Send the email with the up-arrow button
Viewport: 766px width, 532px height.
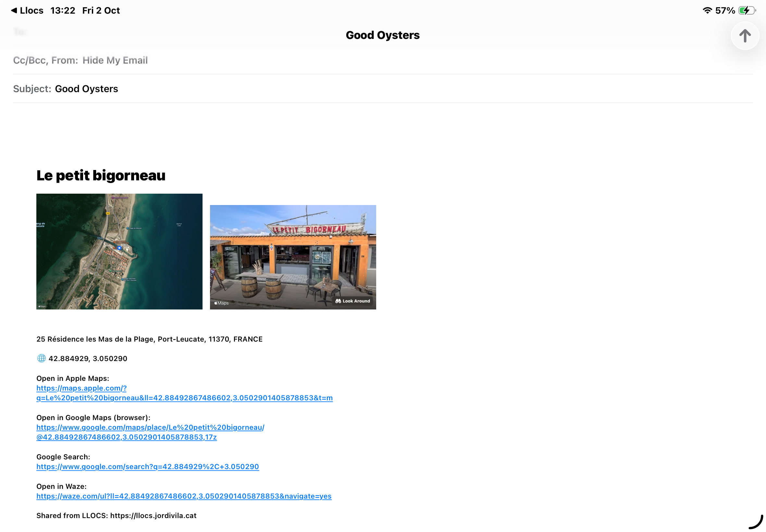tap(745, 36)
